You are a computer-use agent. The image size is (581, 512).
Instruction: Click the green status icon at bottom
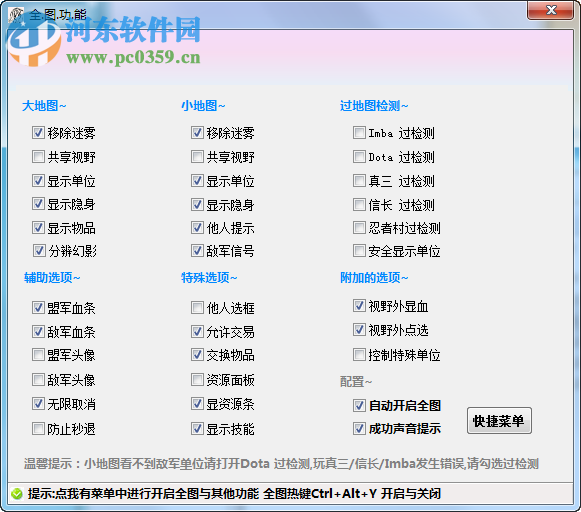17,494
